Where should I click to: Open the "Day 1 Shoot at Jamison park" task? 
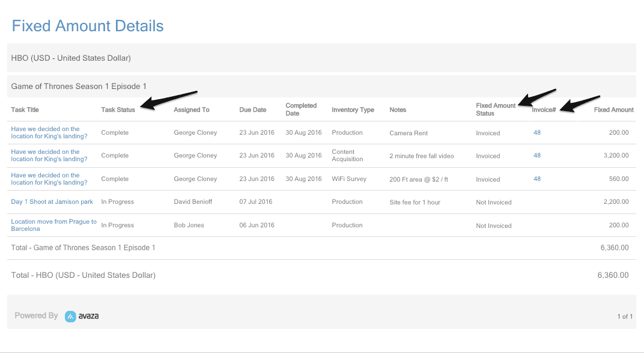tap(52, 202)
